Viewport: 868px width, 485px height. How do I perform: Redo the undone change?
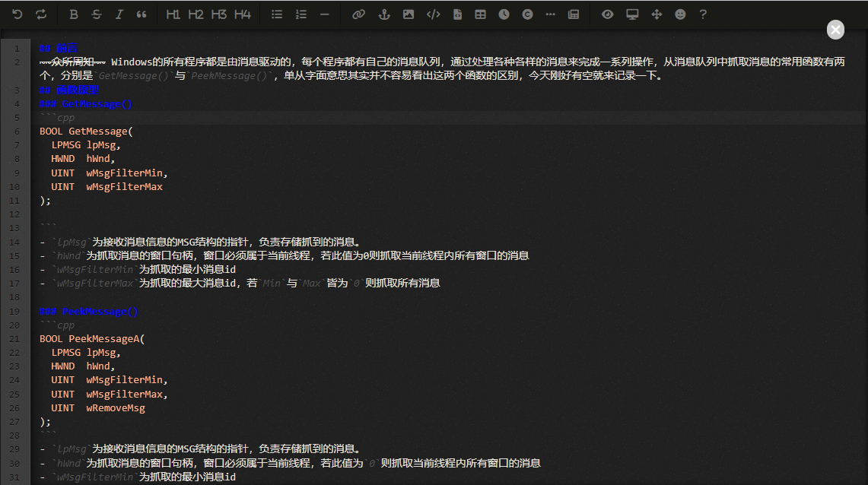point(42,14)
